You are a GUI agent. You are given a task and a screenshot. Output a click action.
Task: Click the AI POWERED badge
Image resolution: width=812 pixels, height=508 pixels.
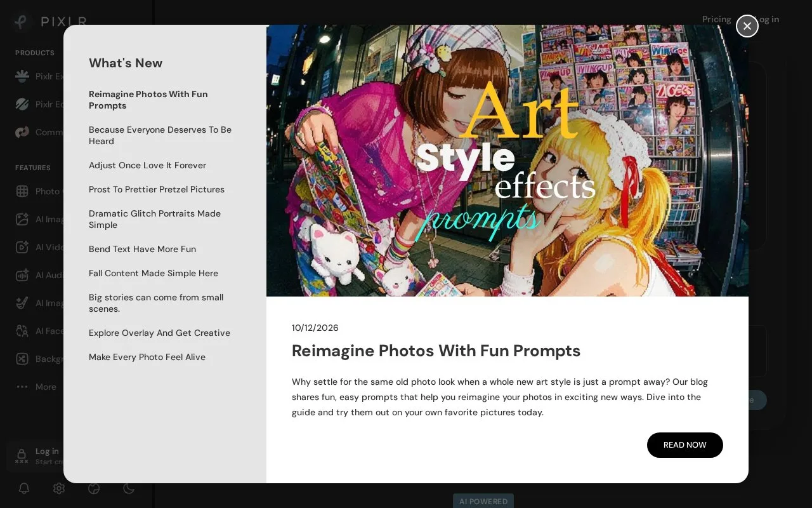483,501
